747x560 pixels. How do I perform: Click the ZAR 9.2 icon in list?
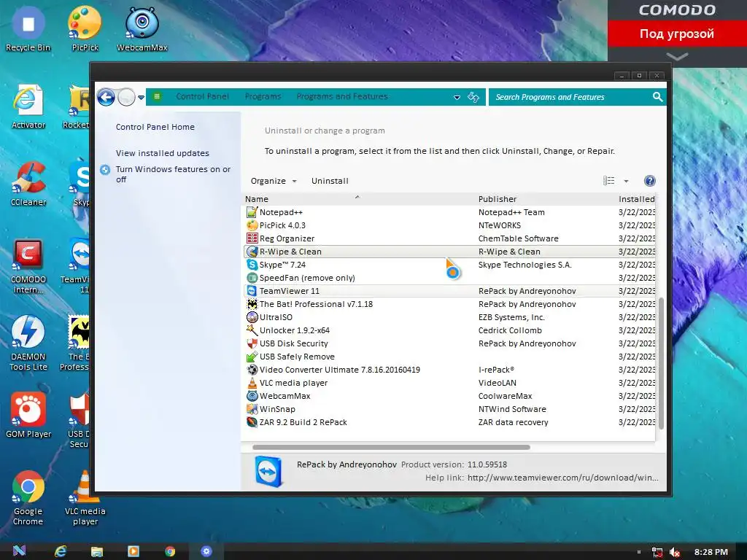tap(252, 422)
